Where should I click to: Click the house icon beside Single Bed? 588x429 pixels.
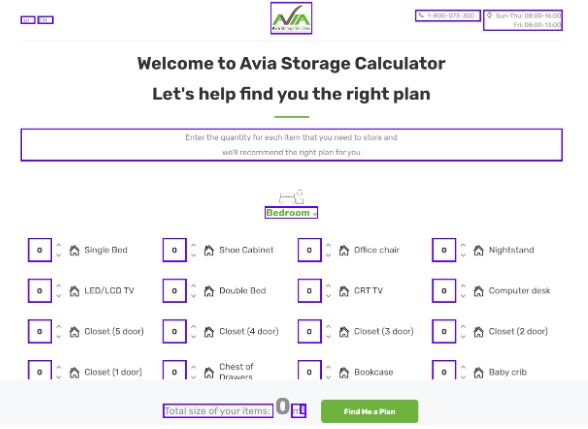point(74,250)
